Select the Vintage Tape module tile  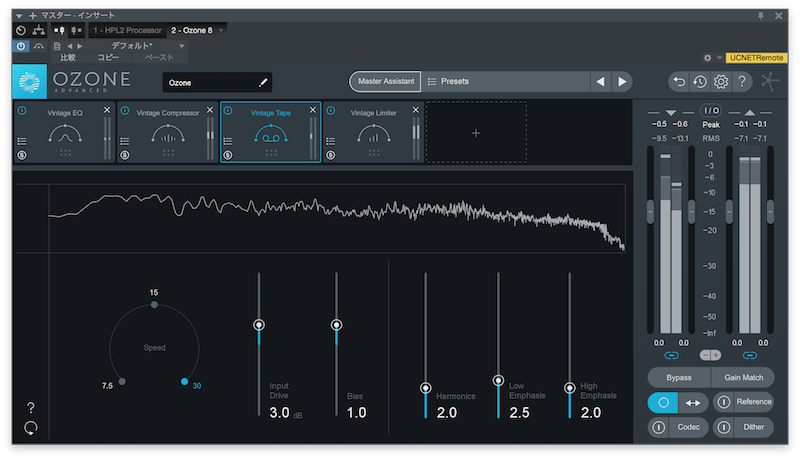[x=270, y=132]
